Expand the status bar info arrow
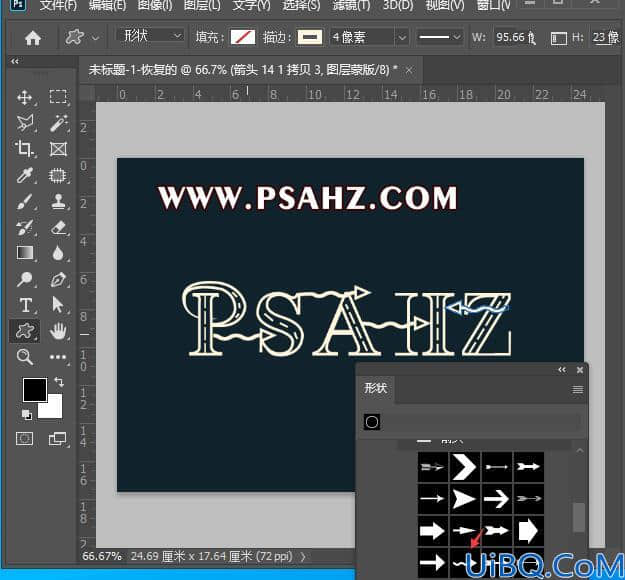The width and height of the screenshot is (625, 580). (304, 556)
